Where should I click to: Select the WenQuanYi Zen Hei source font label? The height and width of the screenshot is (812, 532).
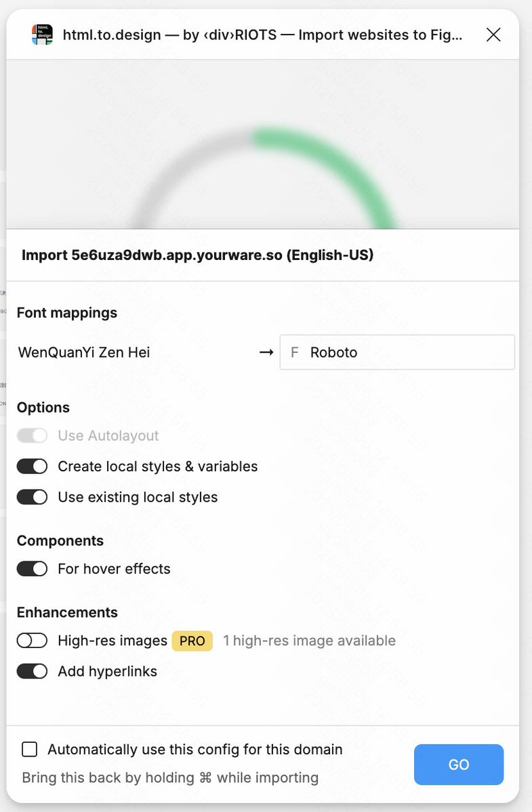pyautogui.click(x=84, y=352)
